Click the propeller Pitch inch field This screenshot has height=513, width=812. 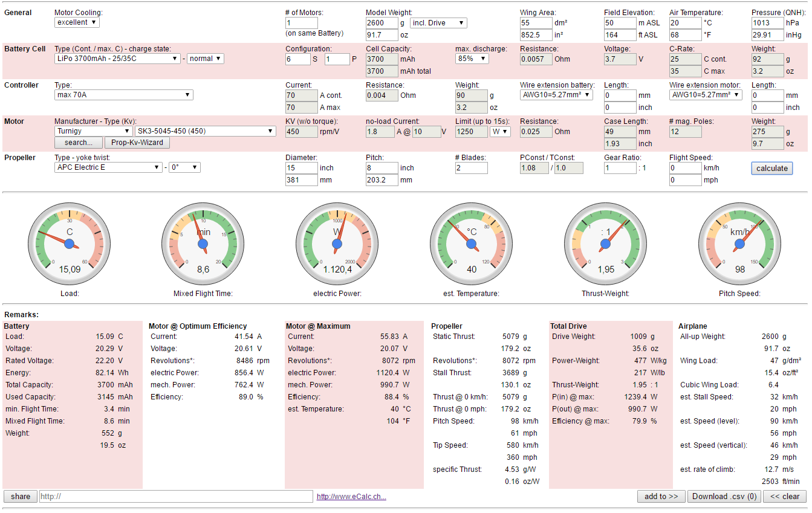pos(382,168)
